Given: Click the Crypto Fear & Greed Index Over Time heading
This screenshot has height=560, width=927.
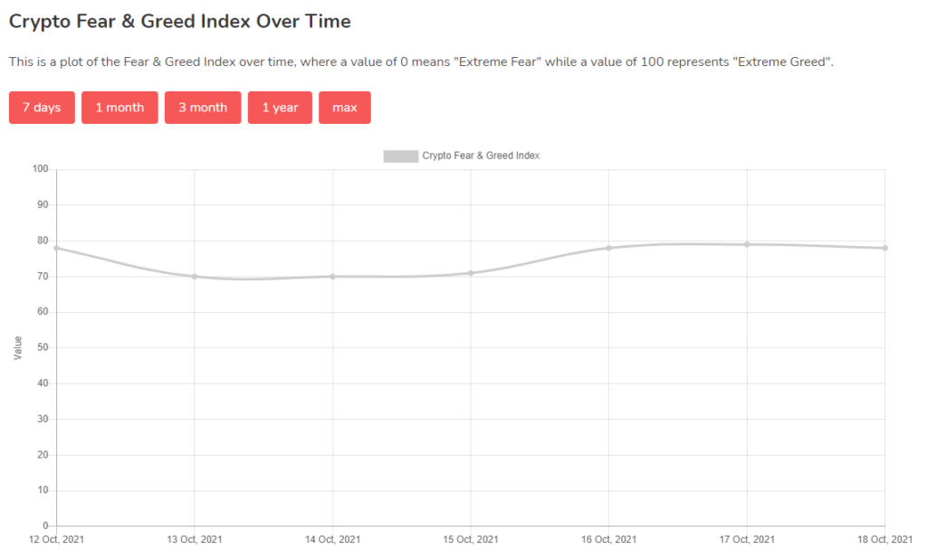Looking at the screenshot, I should click(x=180, y=22).
